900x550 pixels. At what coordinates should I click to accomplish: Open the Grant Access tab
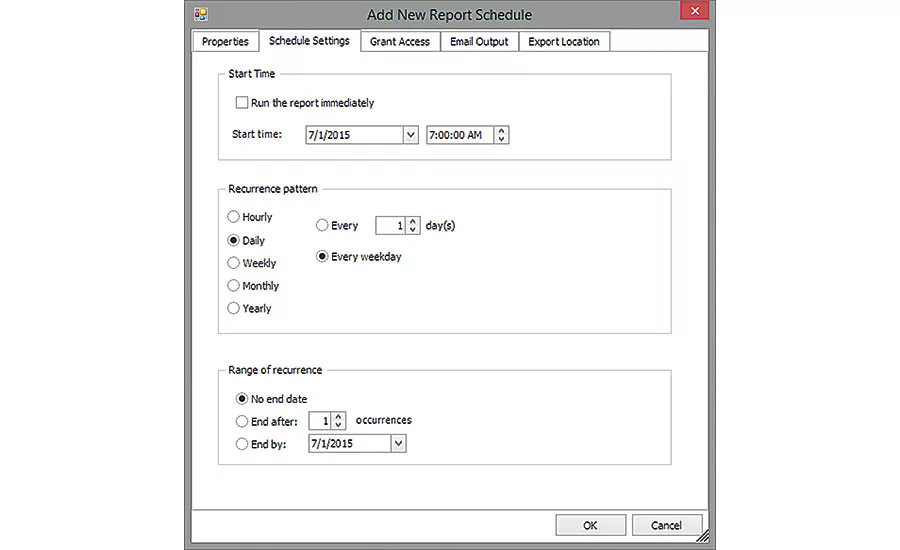pyautogui.click(x=400, y=41)
